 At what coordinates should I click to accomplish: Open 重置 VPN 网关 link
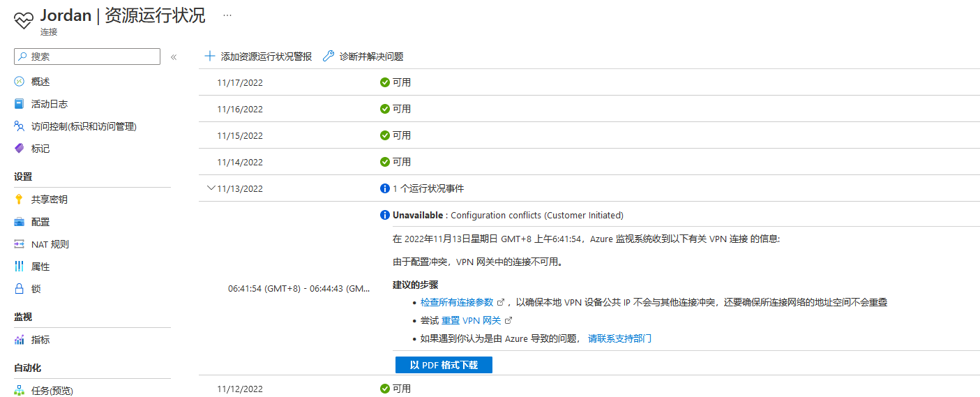(x=472, y=320)
